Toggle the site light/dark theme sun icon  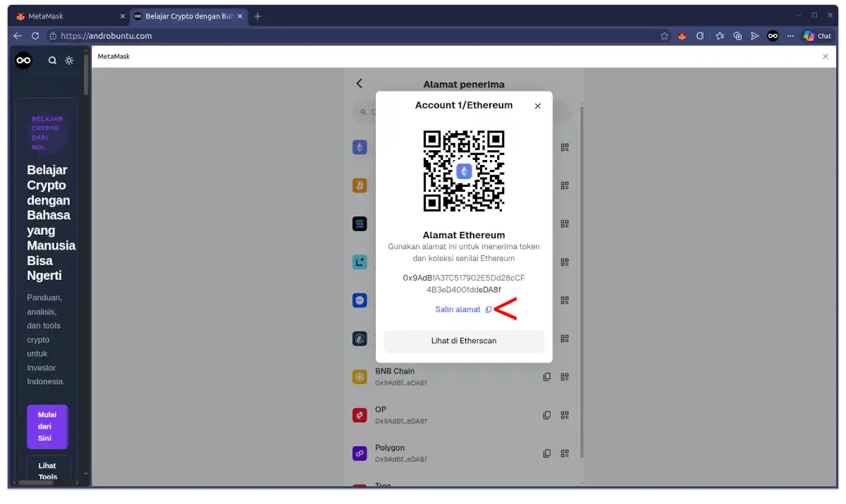(69, 61)
